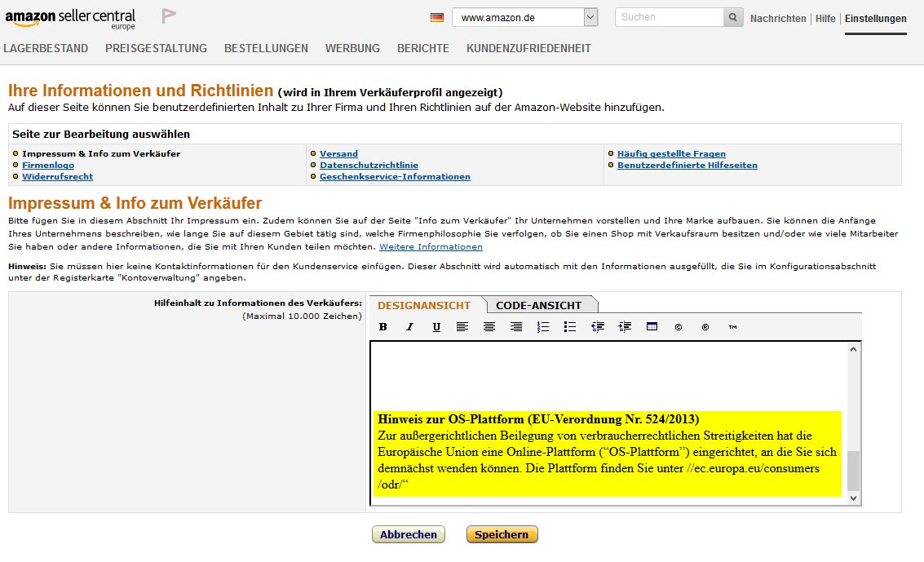Open the LAGERBESTAND menu

click(46, 48)
